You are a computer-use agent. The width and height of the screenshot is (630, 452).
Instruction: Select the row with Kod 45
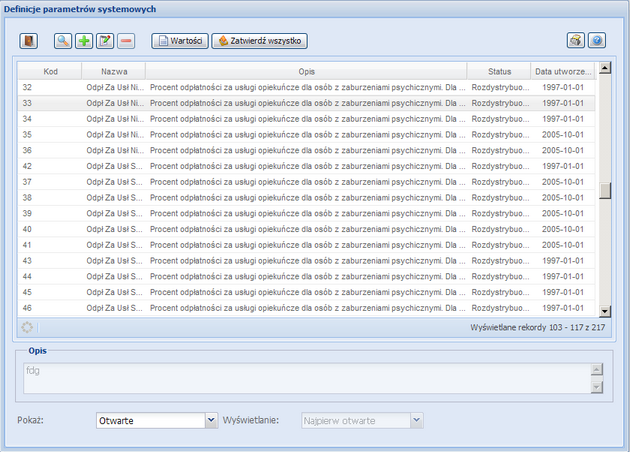[306, 292]
